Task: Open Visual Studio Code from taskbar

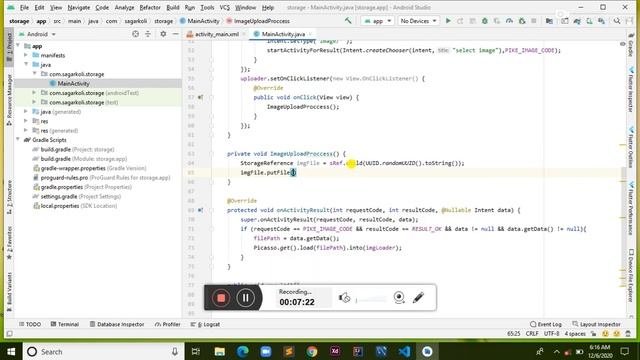Action: click(x=404, y=351)
